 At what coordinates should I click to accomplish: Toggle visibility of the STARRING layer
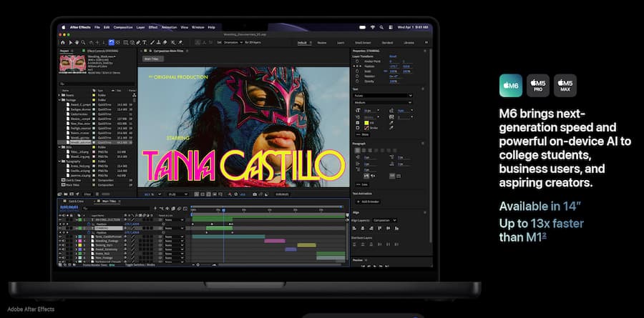tap(60, 228)
